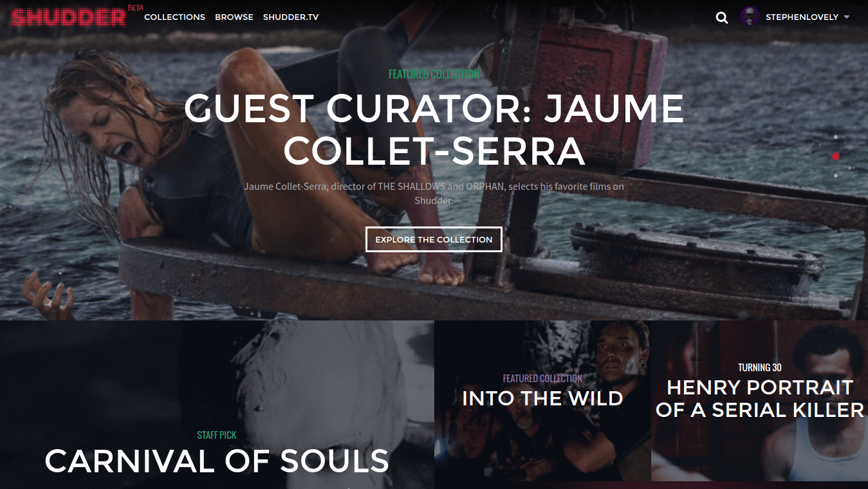Select the first carousel dot
Screen dimensions: 868x489
(836, 137)
